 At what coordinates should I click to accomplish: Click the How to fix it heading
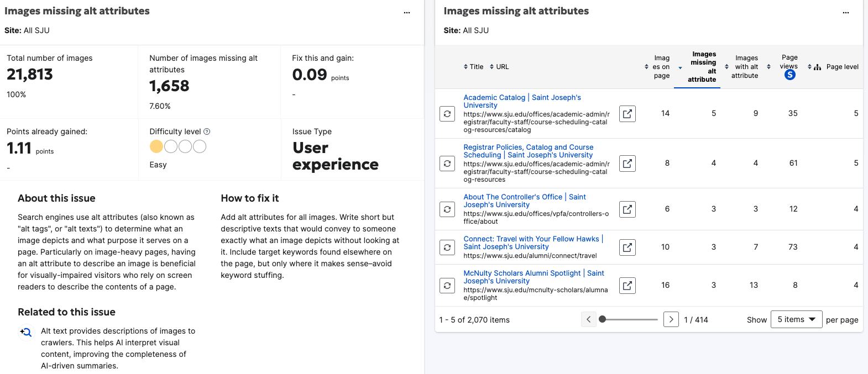[x=250, y=198]
